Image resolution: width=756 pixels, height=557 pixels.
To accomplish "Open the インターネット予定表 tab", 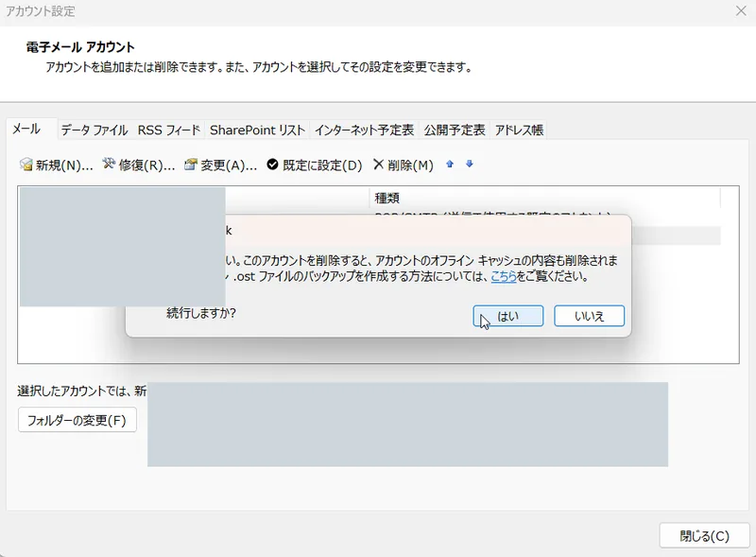I will point(364,131).
